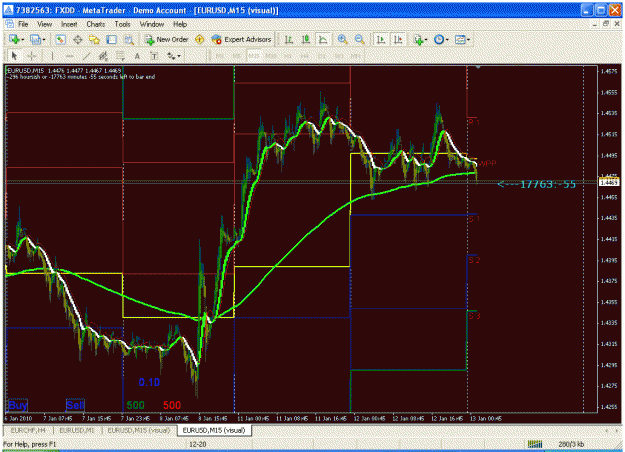Click the S 3 support label
Screen dimensions: 625x452
[x=474, y=316]
